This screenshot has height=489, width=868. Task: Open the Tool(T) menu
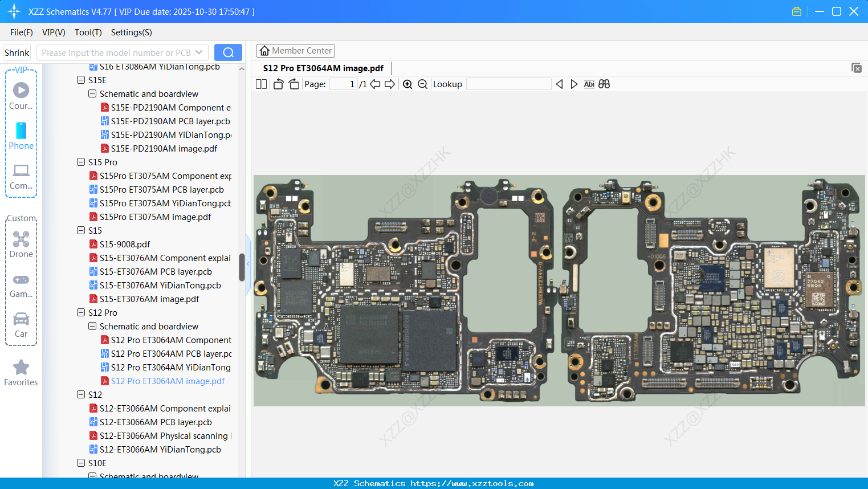tap(88, 32)
